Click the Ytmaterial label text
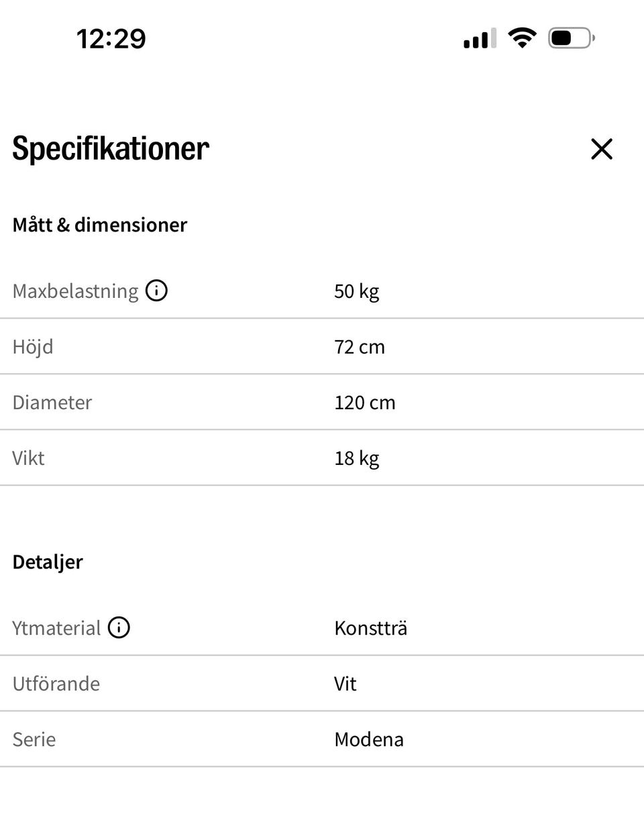 pyautogui.click(x=56, y=628)
